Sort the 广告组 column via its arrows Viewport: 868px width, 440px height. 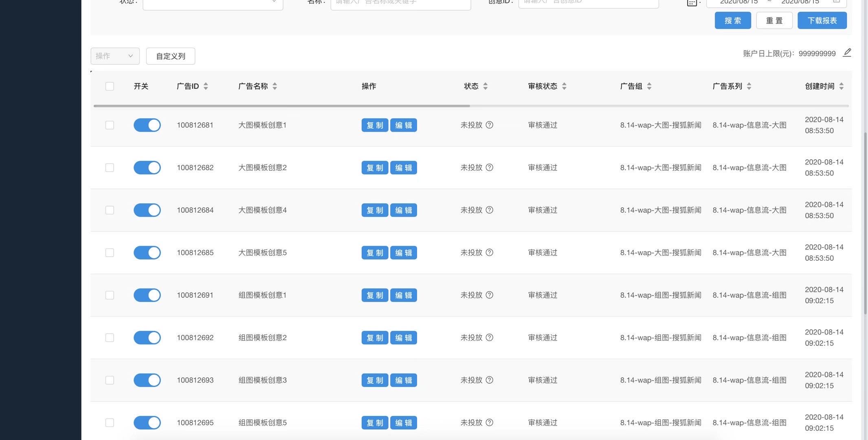[649, 86]
